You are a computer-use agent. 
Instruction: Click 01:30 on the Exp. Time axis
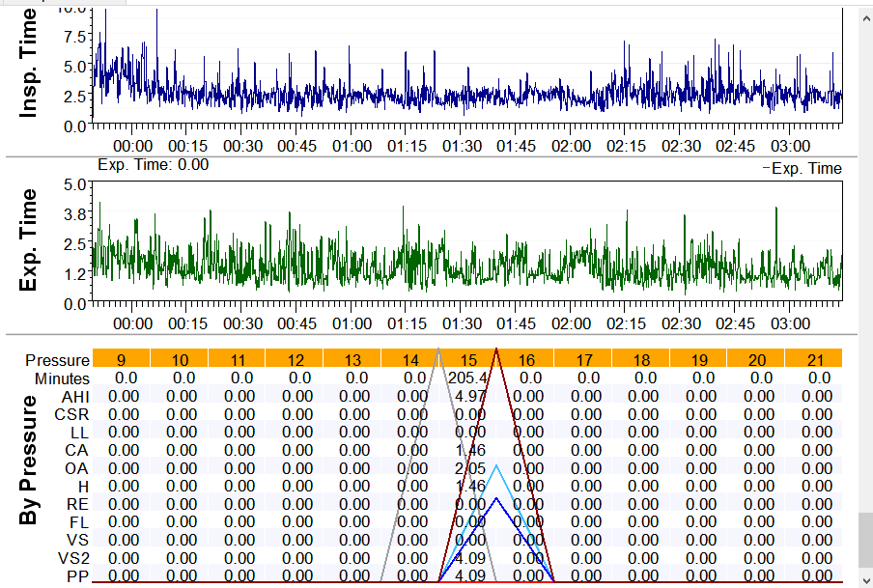pos(463,323)
